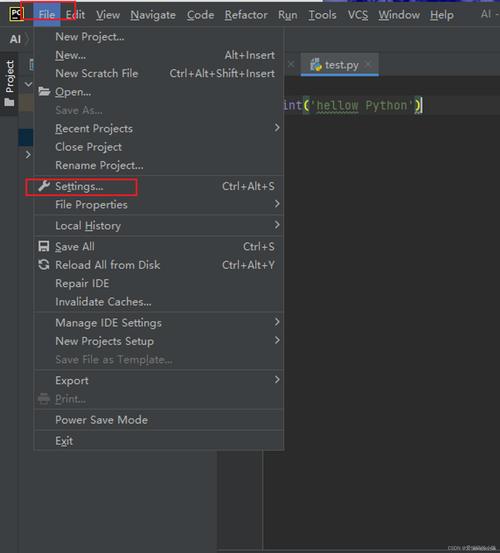Click the 'hellow Python' string in editor
Screen dimensions: 500x553
click(x=362, y=105)
